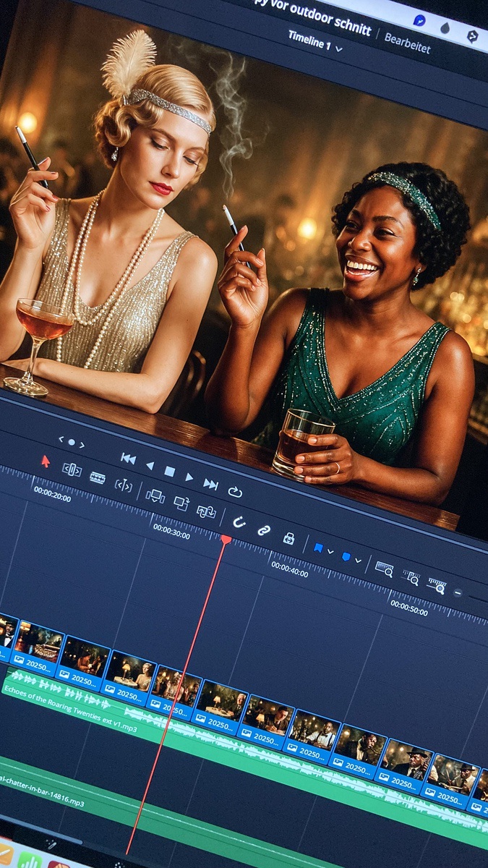Click the full extent zoom icon
488x868 pixels.
pyautogui.click(x=384, y=569)
